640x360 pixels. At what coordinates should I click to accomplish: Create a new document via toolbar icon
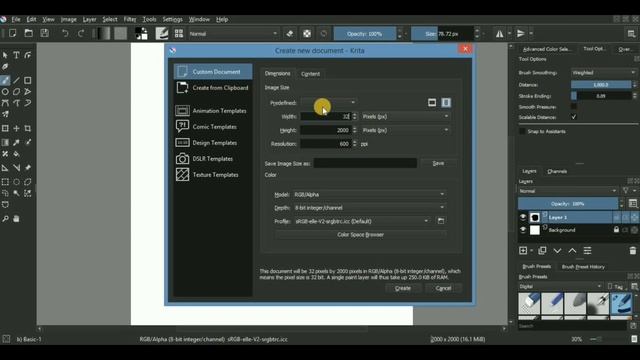click(x=13, y=33)
